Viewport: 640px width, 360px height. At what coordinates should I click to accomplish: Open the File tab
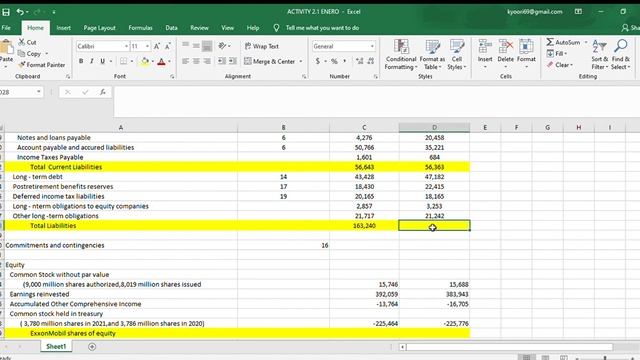[6, 28]
